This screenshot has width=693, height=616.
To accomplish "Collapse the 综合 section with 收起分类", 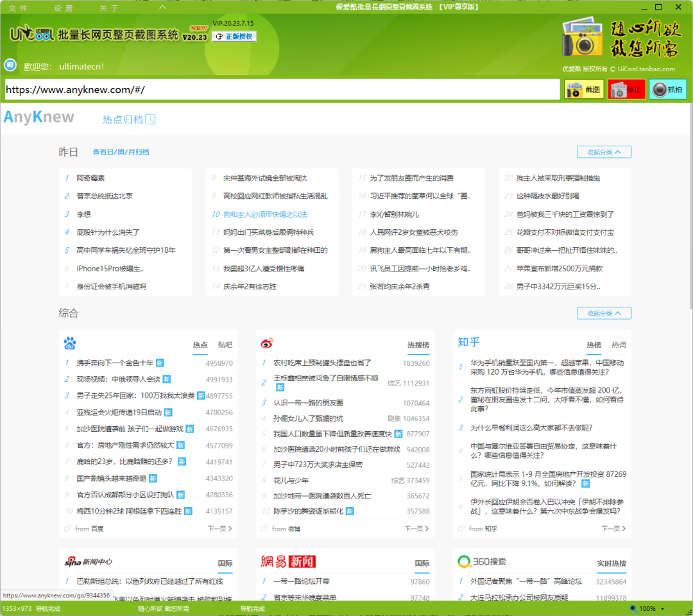I will [603, 313].
